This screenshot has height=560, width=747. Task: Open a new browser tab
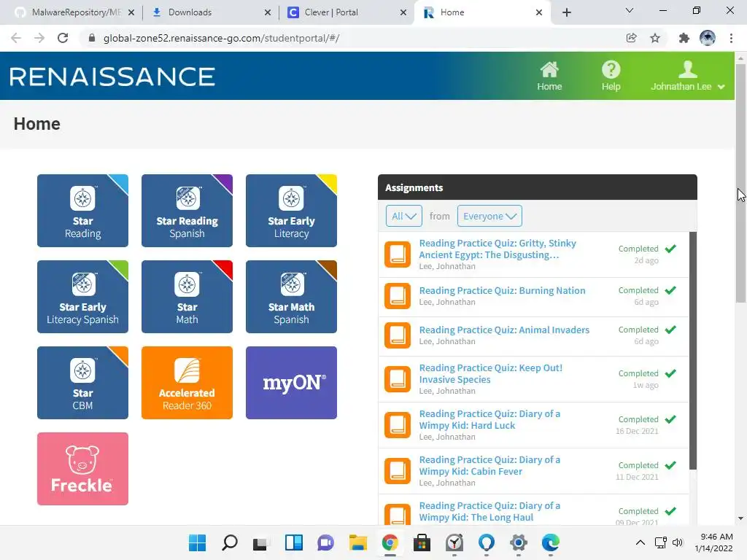[566, 12]
